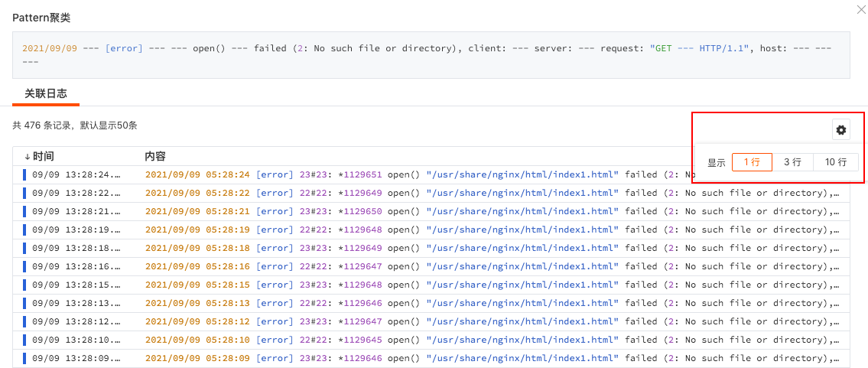Click the 内容 column header
The height and width of the screenshot is (368, 868).
point(155,156)
